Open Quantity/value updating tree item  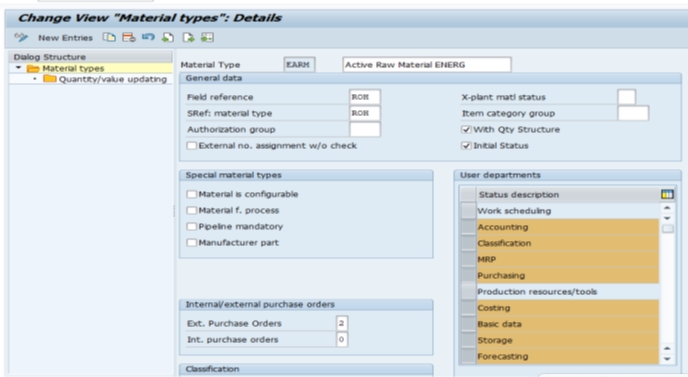(113, 79)
